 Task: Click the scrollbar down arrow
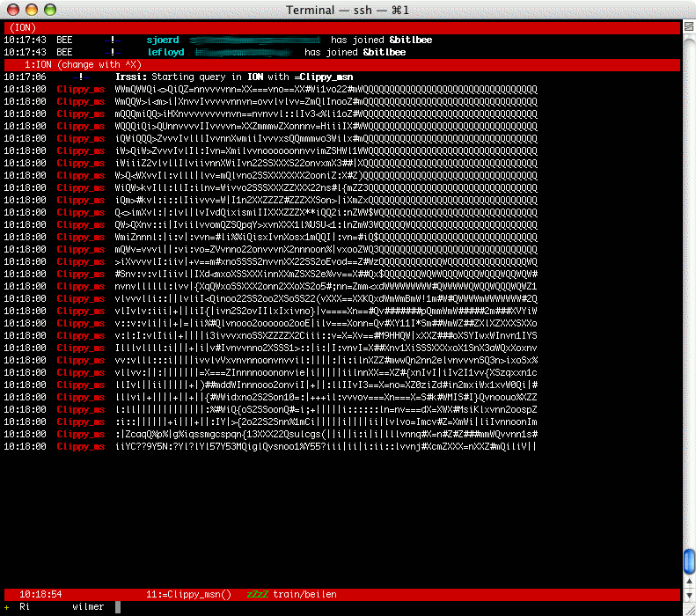click(689, 595)
